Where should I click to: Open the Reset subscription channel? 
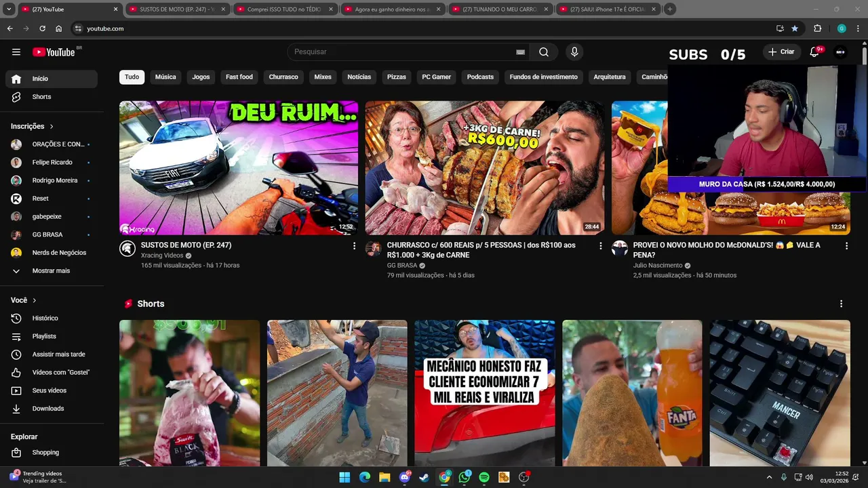52,199
